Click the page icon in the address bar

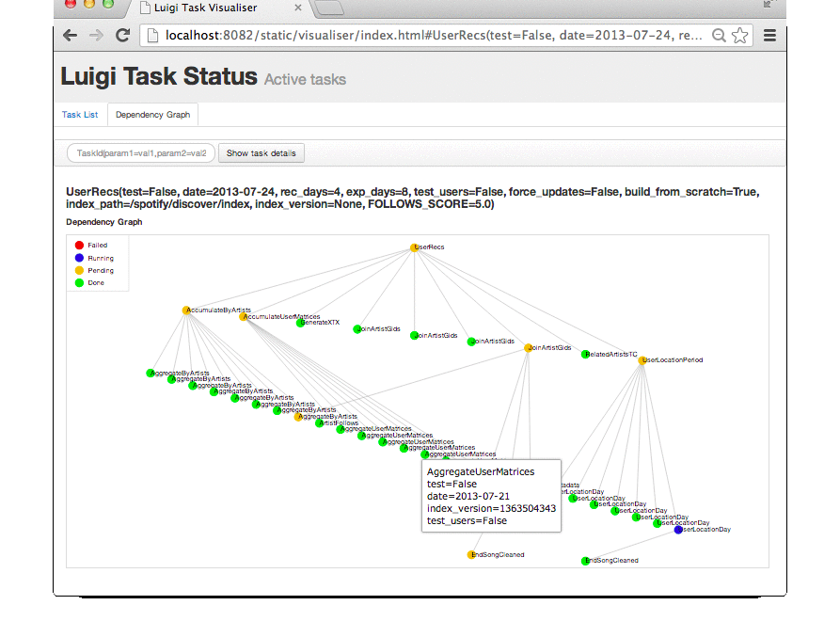pos(152,36)
